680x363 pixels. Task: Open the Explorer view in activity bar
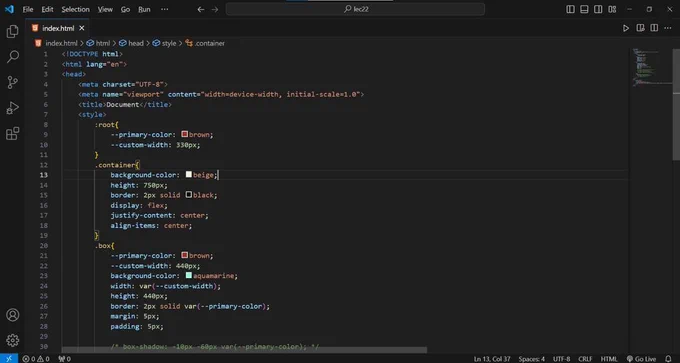(x=13, y=31)
